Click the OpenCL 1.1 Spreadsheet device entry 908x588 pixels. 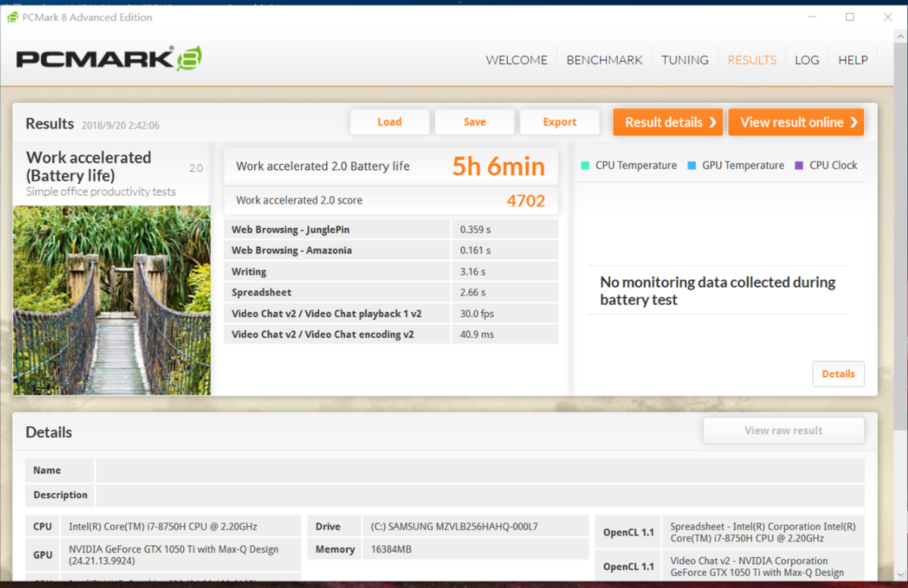click(763, 533)
